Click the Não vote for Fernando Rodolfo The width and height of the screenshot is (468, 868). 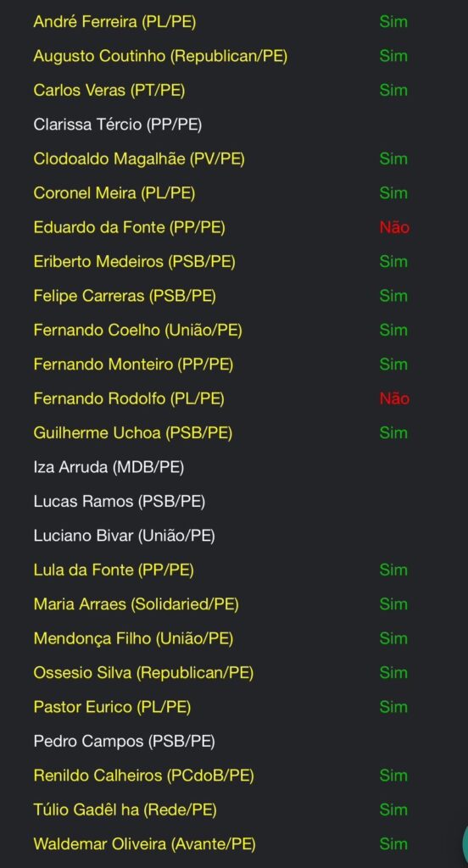(394, 398)
